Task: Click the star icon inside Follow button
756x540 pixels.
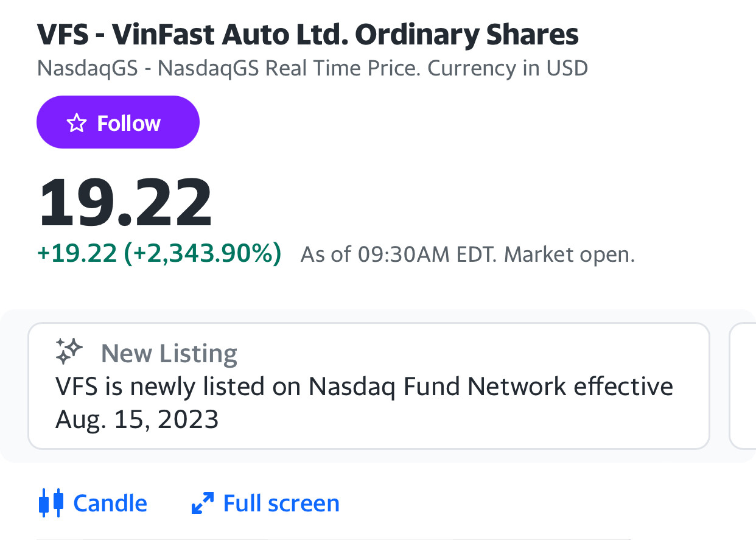Action: pyautogui.click(x=76, y=124)
